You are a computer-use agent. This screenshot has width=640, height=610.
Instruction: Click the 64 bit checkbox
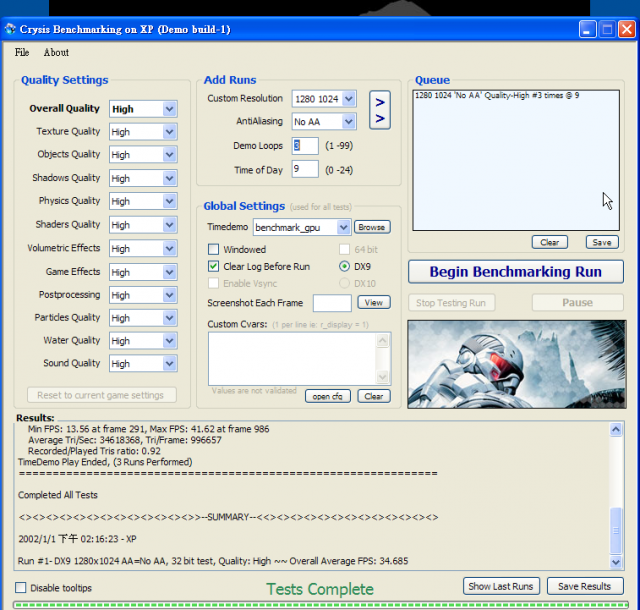[344, 249]
